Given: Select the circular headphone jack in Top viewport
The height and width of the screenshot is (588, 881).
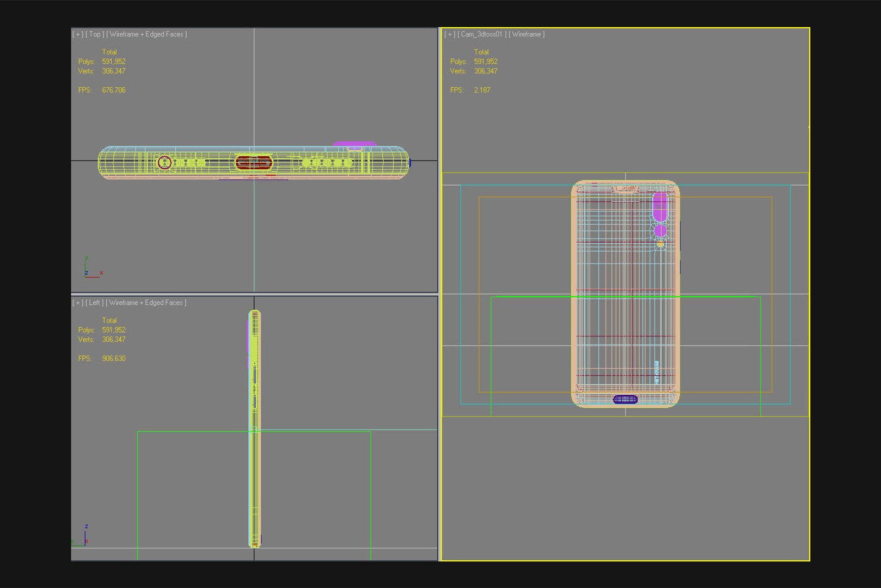Looking at the screenshot, I should click(x=164, y=162).
